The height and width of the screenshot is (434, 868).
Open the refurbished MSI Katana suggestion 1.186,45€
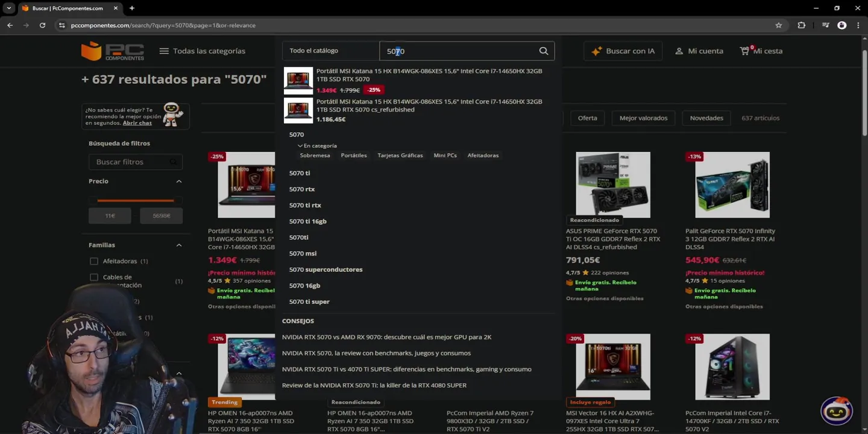pyautogui.click(x=418, y=110)
